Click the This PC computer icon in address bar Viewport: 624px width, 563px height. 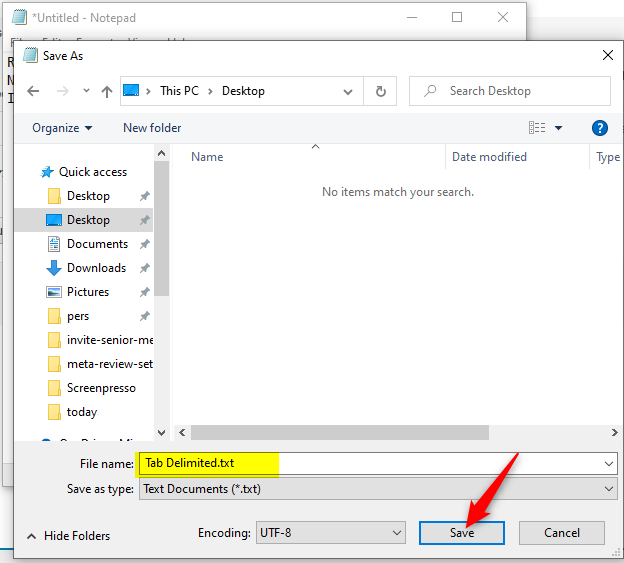click(x=131, y=90)
